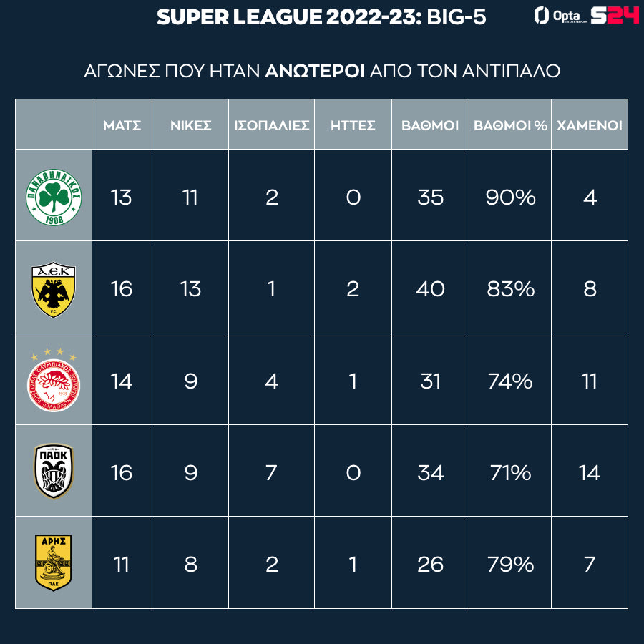Select the 40 points cell for AEK
This screenshot has height=644, width=644.
pos(430,288)
